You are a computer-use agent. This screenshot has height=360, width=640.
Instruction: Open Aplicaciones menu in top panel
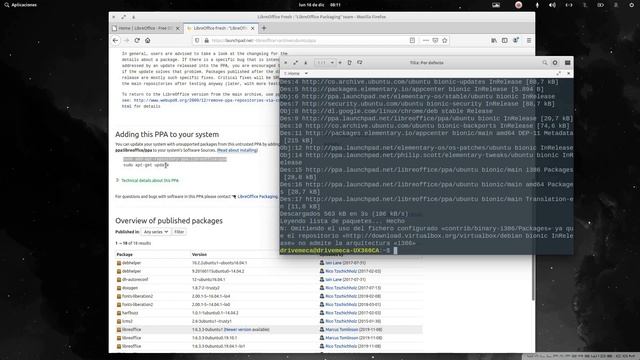coord(20,5)
